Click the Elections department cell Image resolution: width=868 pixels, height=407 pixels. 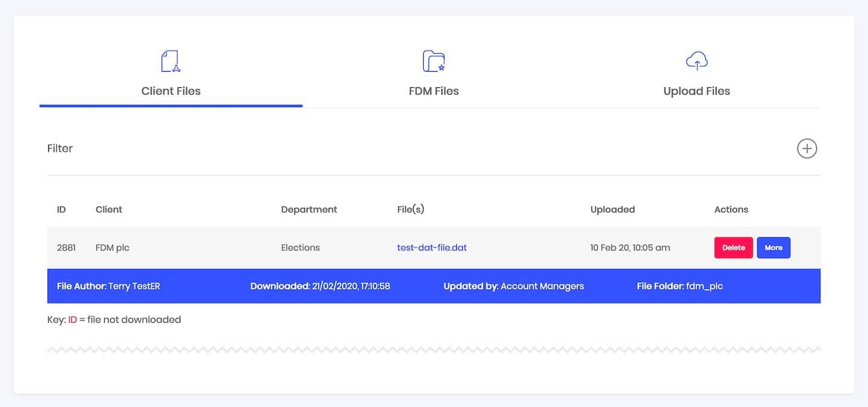[300, 247]
